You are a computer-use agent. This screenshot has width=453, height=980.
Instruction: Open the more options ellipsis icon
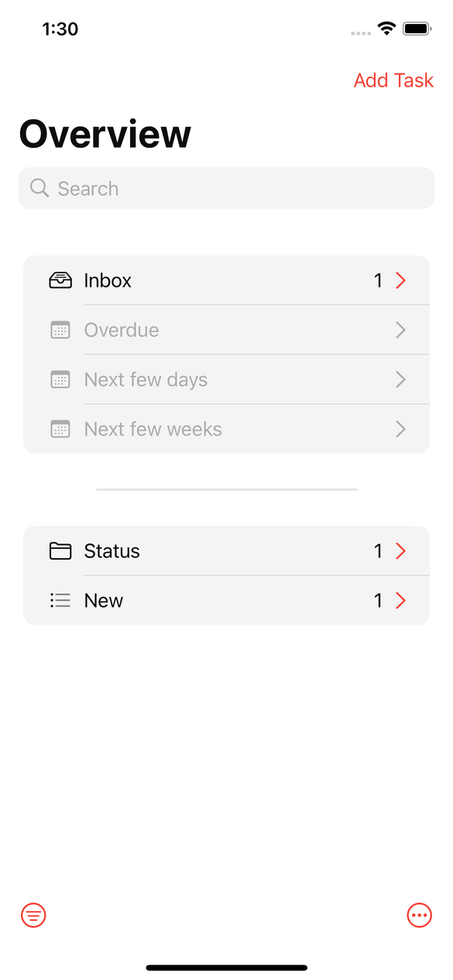click(419, 916)
